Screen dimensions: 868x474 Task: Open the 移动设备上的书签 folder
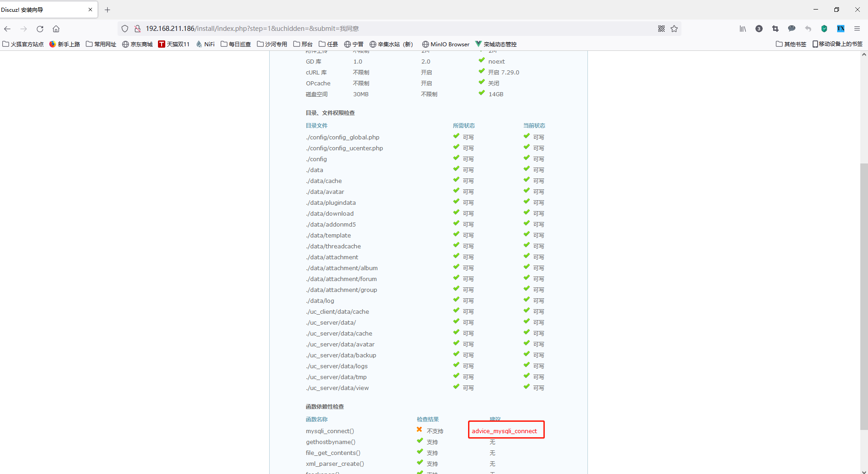pyautogui.click(x=838, y=44)
